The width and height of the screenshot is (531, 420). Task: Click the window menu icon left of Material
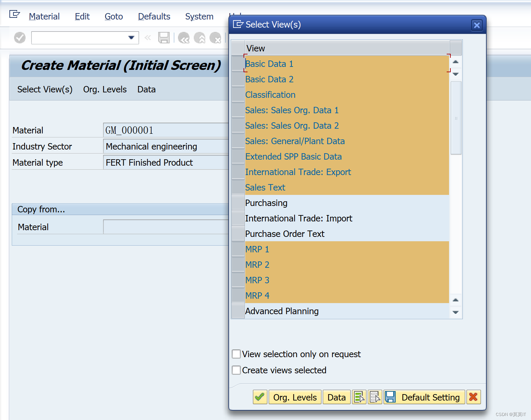pyautogui.click(x=14, y=14)
